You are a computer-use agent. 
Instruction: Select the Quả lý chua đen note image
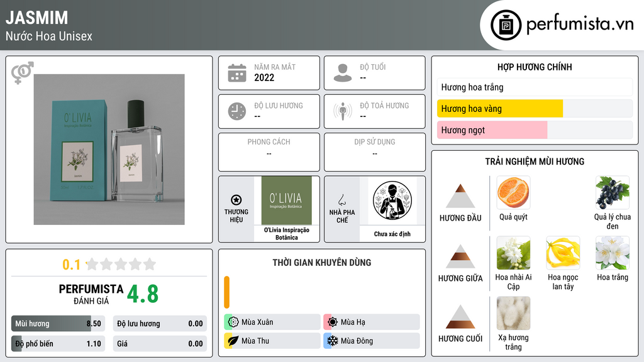613,192
